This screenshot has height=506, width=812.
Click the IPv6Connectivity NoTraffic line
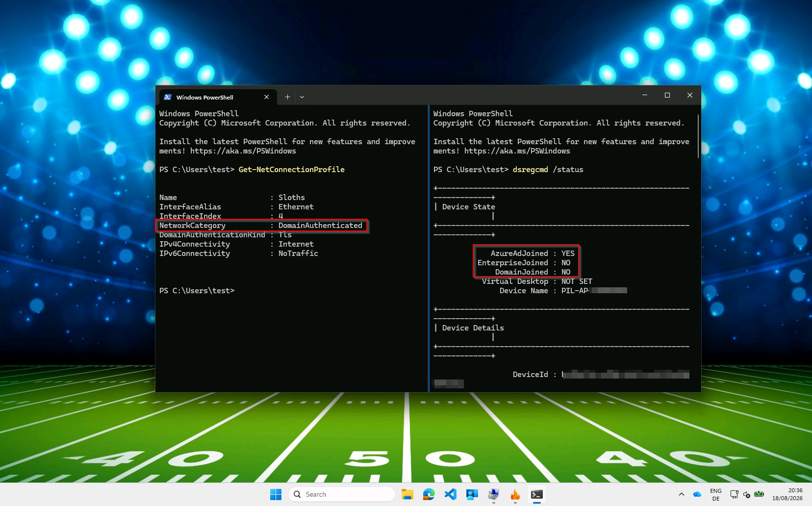click(x=239, y=253)
